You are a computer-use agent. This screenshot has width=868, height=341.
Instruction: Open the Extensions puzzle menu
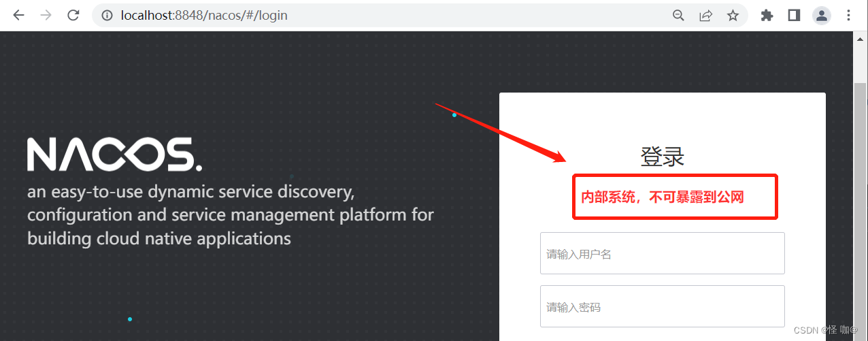(x=767, y=15)
